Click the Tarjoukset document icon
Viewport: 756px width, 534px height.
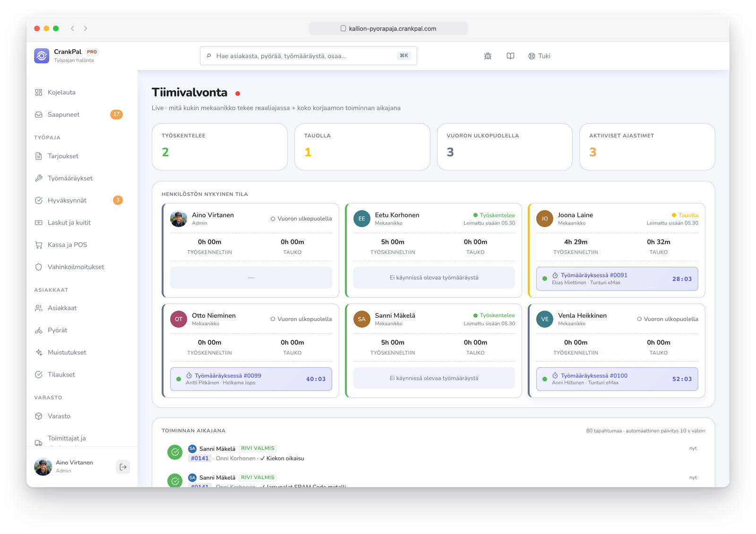(x=39, y=156)
